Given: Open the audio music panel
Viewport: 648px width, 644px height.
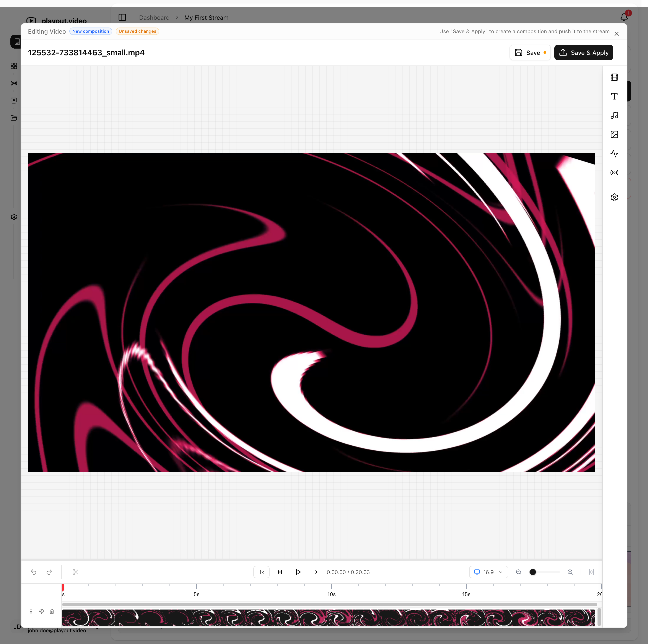Looking at the screenshot, I should pyautogui.click(x=614, y=115).
